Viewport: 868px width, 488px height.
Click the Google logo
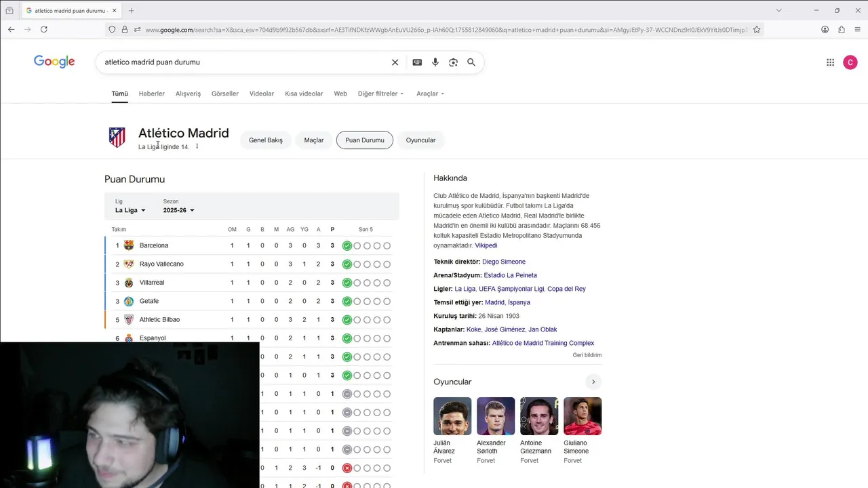click(54, 62)
